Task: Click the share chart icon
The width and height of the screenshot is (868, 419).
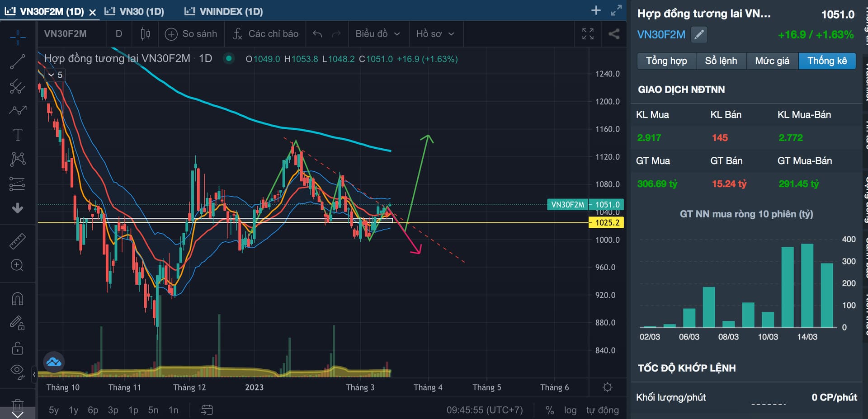Action: coord(614,34)
